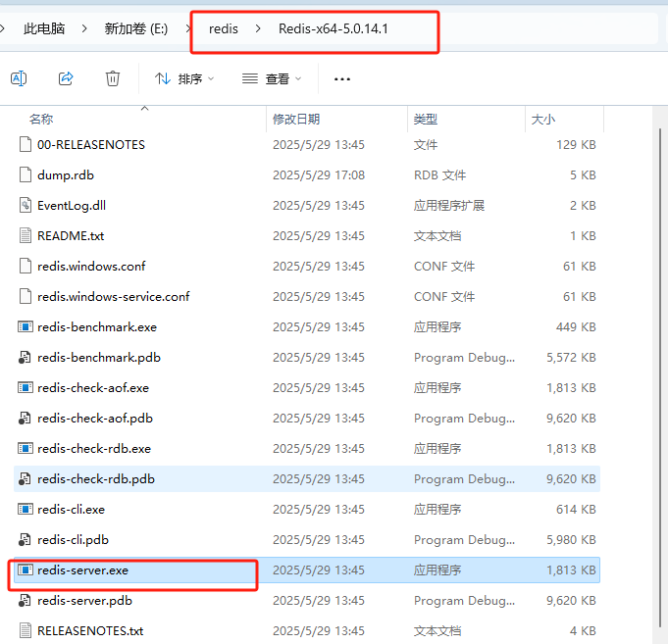Image resolution: width=668 pixels, height=644 pixels.
Task: Open the three-dot more options menu
Action: point(342,79)
